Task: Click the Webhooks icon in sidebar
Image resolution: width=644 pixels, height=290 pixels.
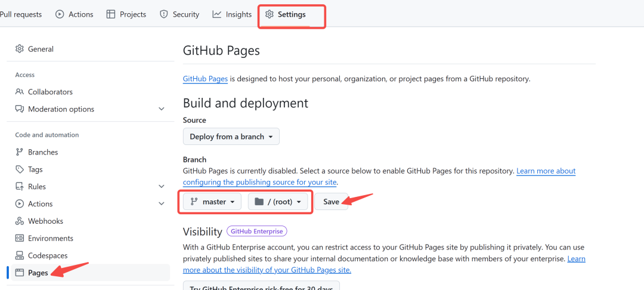Action: click(x=20, y=221)
